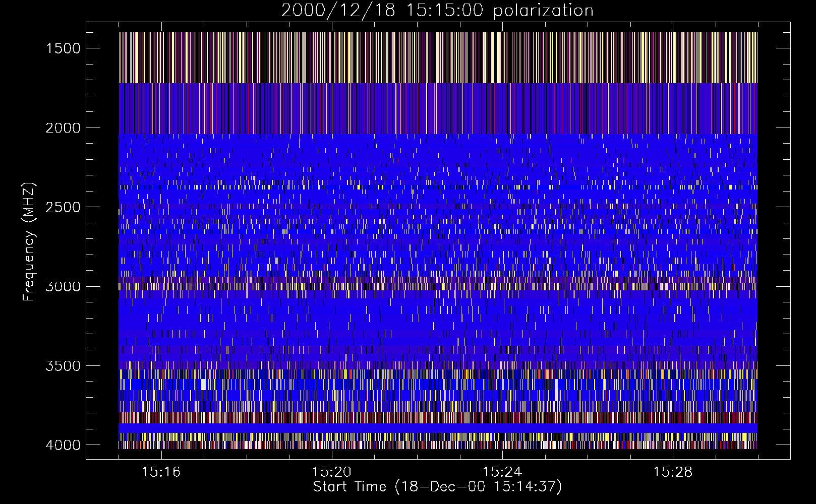
Task: Select the 1500 frequency tick label
Action: tap(63, 48)
